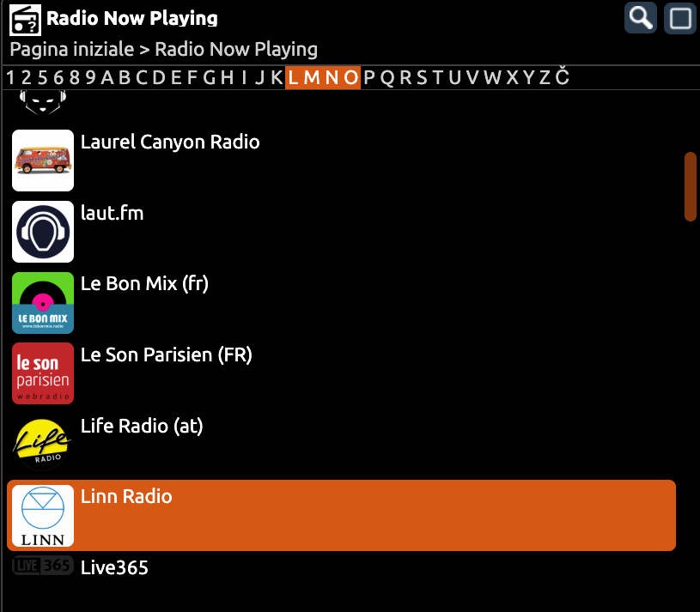
Task: Click the Radio Now Playing radio icon
Action: (x=26, y=20)
